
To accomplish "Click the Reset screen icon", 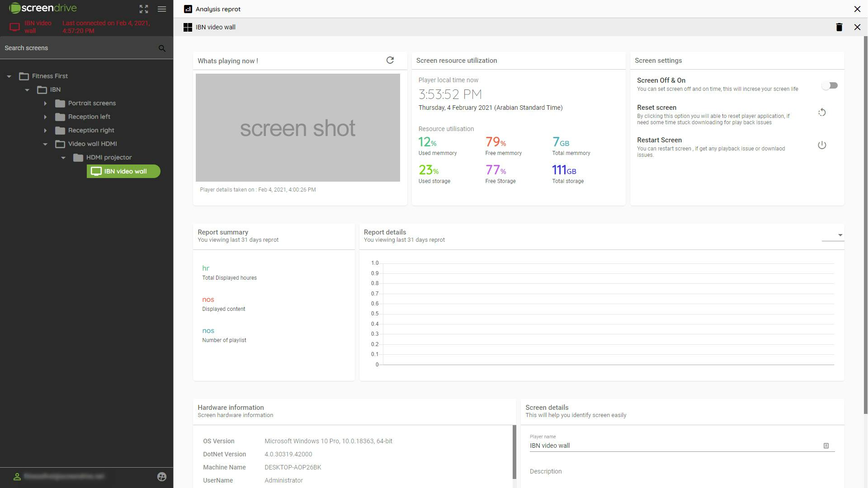I will point(822,113).
